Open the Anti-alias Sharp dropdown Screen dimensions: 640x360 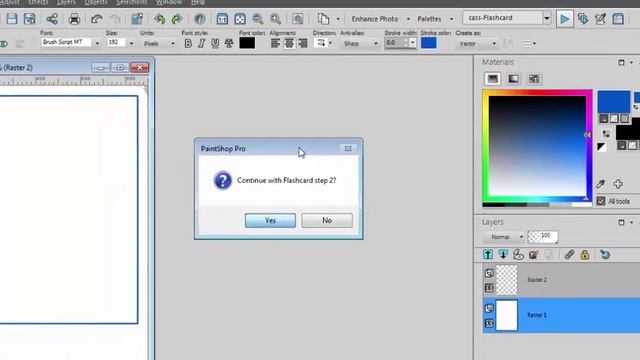pos(376,43)
